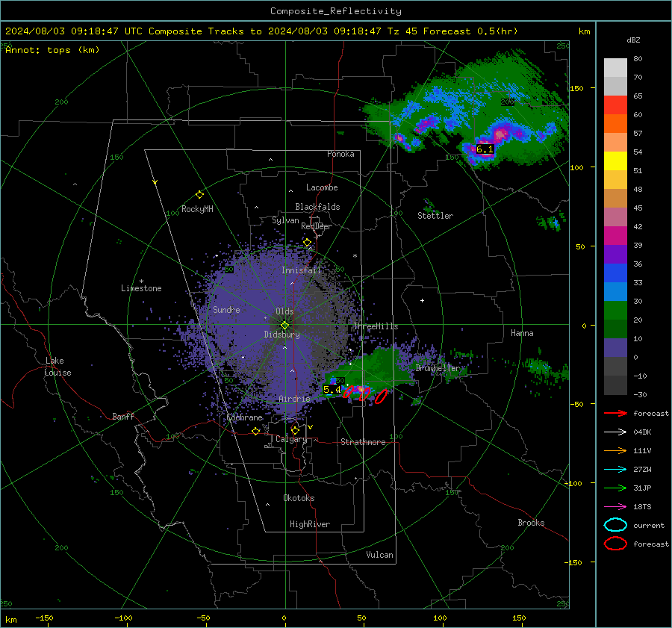Click the Didsbury city label

(x=281, y=335)
